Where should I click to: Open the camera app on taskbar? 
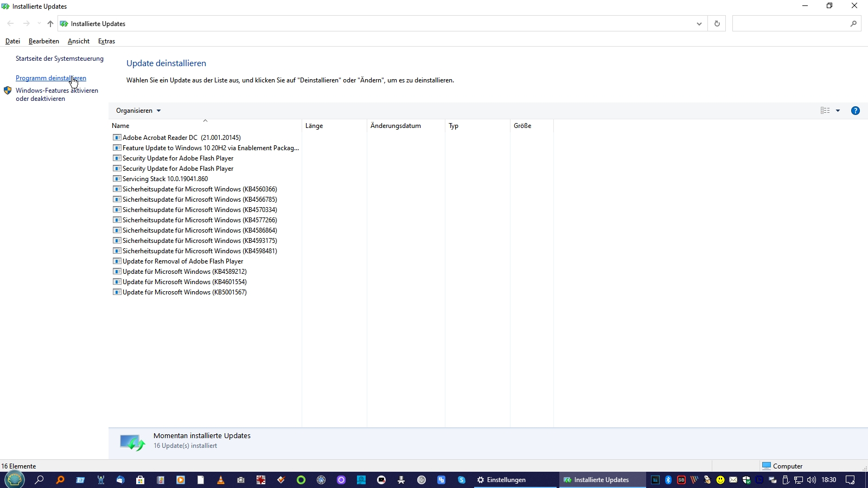[x=241, y=480]
